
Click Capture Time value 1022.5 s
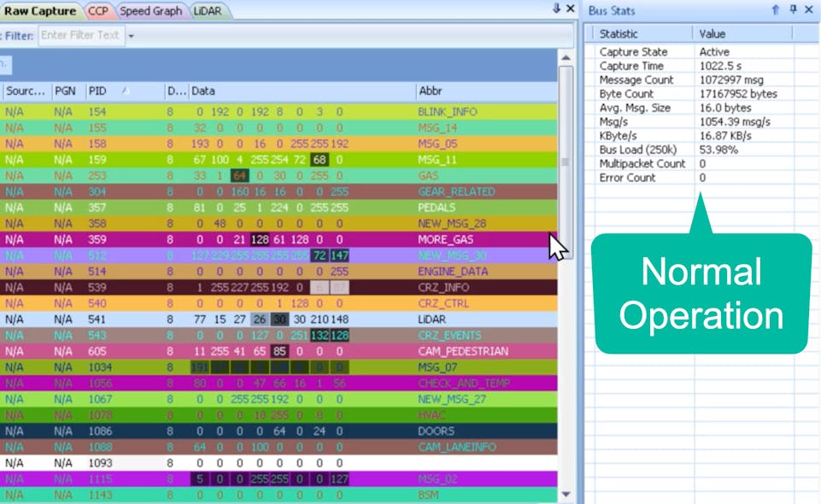coord(720,66)
